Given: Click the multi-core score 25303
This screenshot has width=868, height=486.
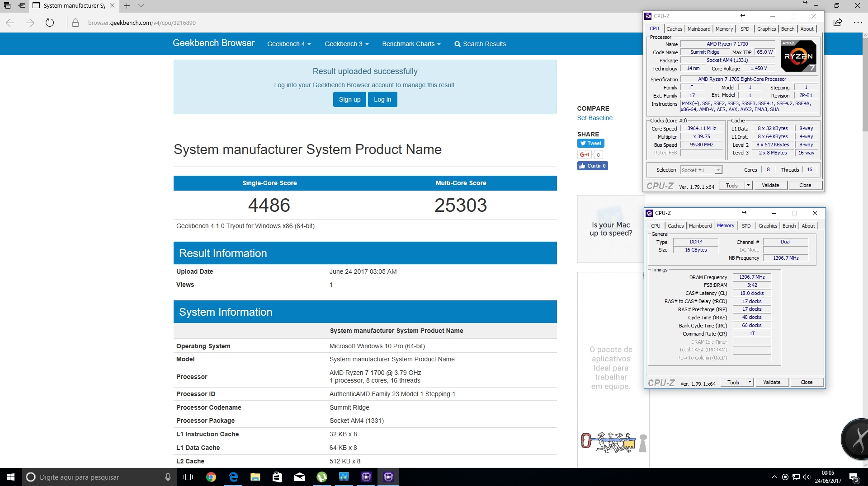Looking at the screenshot, I should tap(461, 205).
